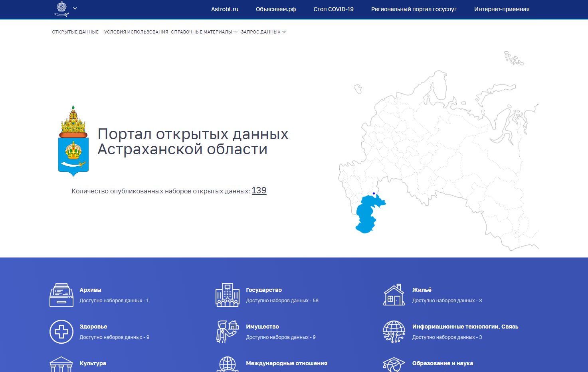Open Условия использования menu item

tap(136, 32)
